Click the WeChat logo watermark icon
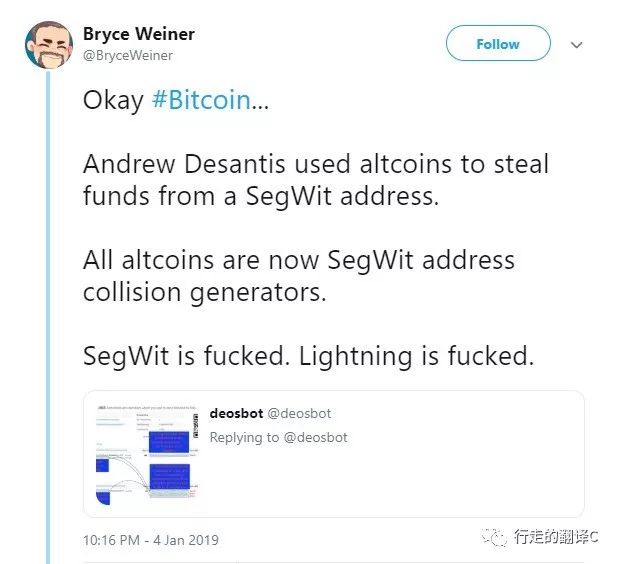Viewport: 618px width, 564px height. click(x=493, y=536)
